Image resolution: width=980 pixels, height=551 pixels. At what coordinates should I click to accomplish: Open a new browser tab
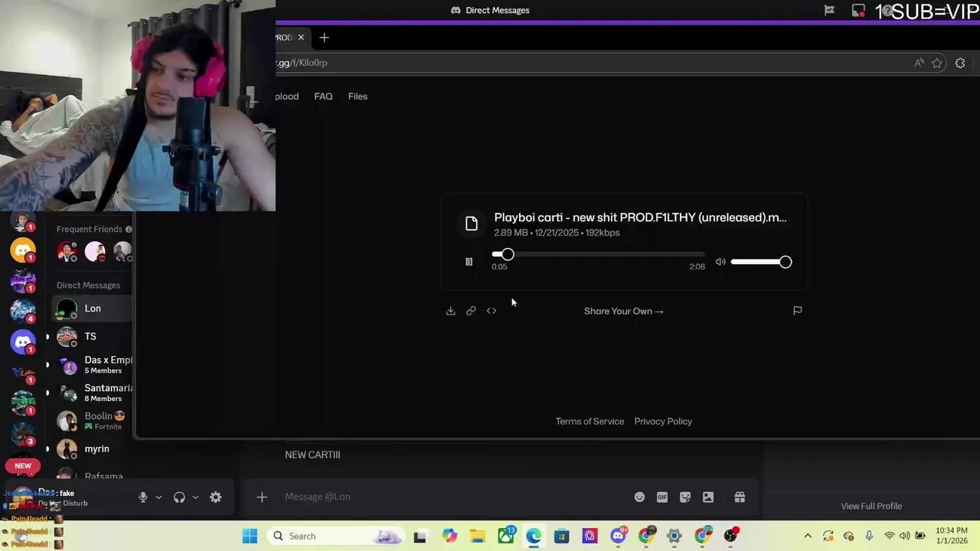(x=324, y=37)
